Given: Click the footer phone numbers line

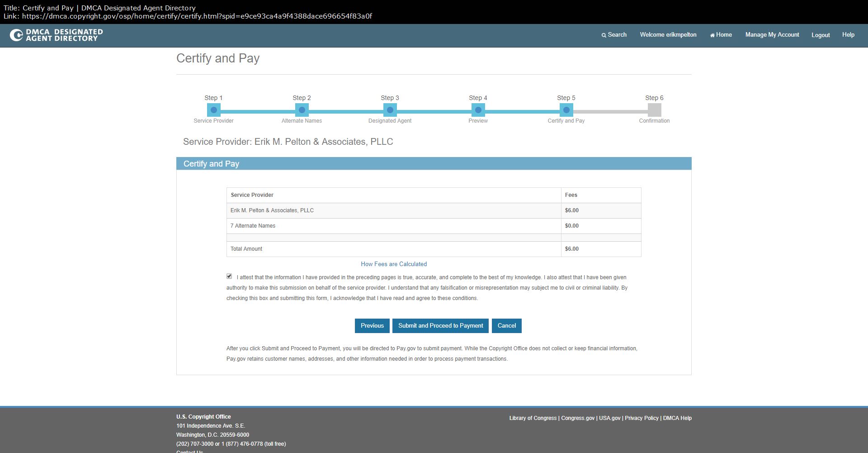Looking at the screenshot, I should [x=231, y=444].
